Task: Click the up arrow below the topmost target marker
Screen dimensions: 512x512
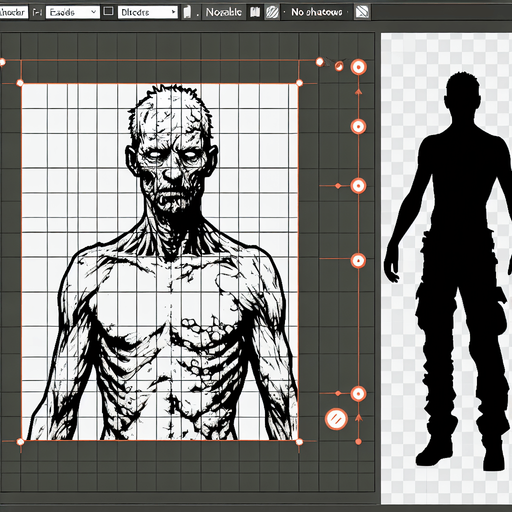Action: click(x=359, y=92)
